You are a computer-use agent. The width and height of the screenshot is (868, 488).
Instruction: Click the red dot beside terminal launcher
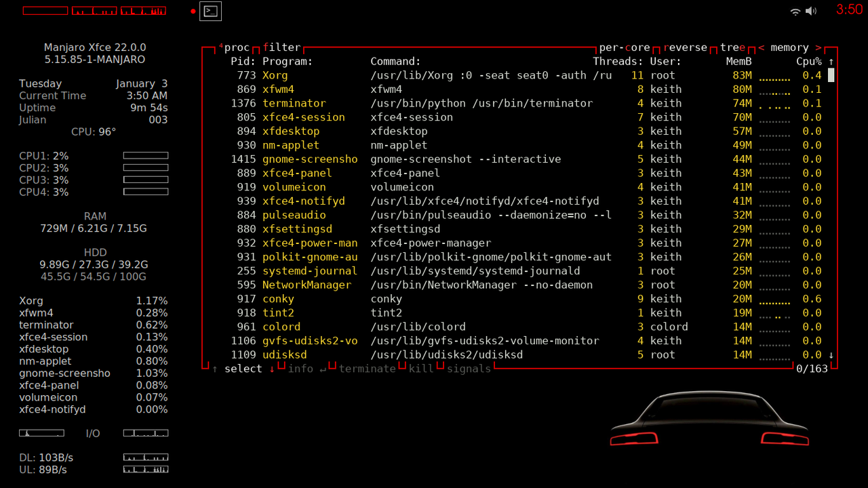[x=193, y=12]
